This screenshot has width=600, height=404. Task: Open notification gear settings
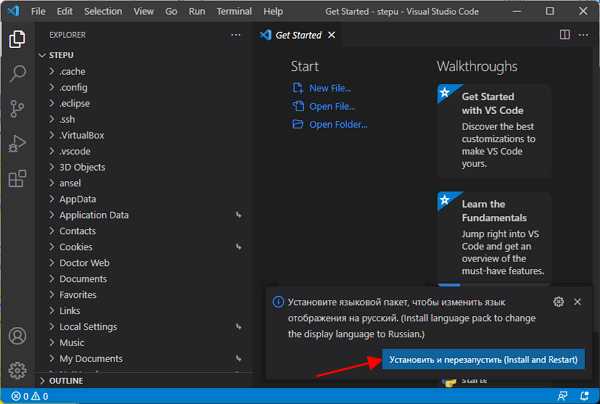pyautogui.click(x=559, y=302)
